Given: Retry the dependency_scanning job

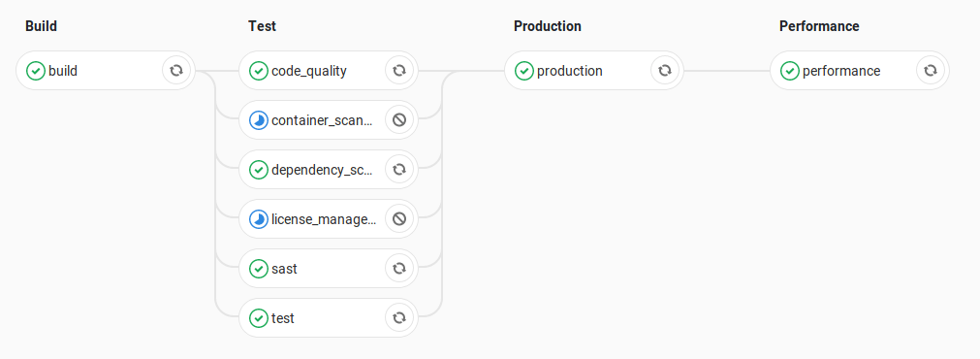Looking at the screenshot, I should tap(398, 170).
